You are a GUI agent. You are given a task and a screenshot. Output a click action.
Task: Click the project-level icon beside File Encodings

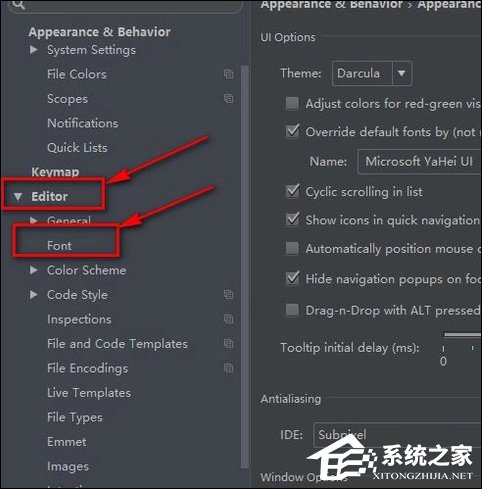coord(228,368)
